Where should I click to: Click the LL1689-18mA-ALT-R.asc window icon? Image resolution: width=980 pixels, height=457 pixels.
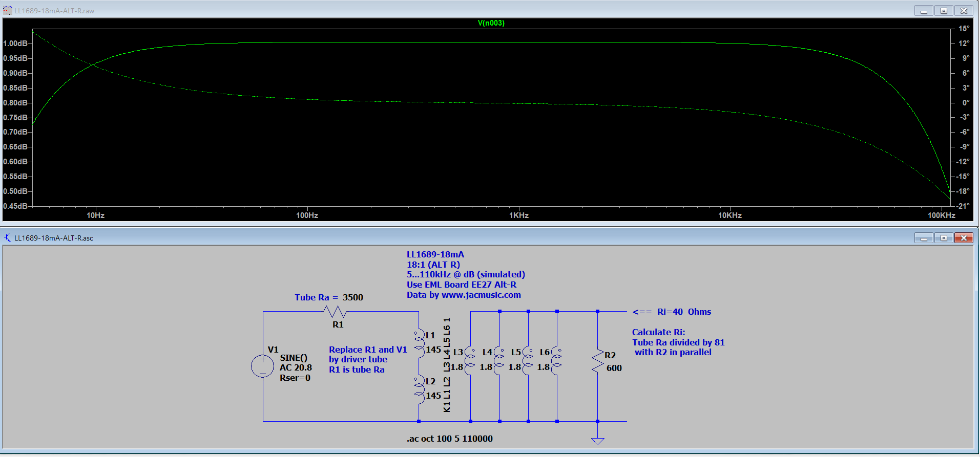8,238
